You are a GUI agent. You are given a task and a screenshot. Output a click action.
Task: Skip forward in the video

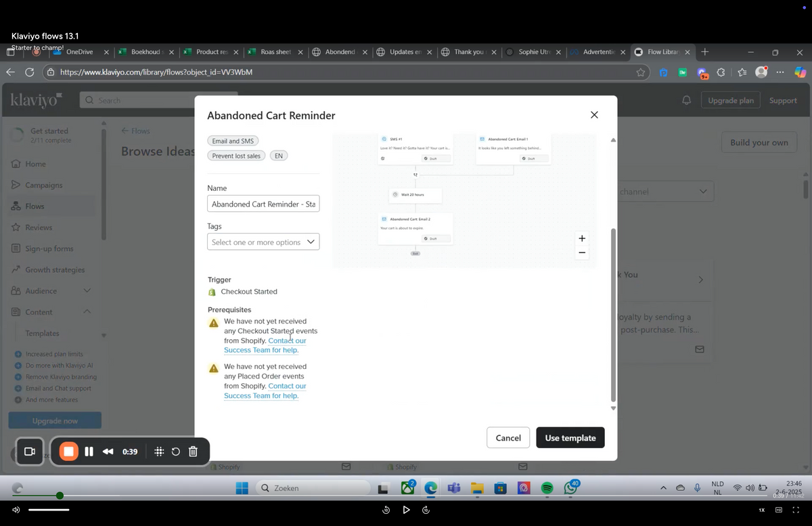point(426,510)
